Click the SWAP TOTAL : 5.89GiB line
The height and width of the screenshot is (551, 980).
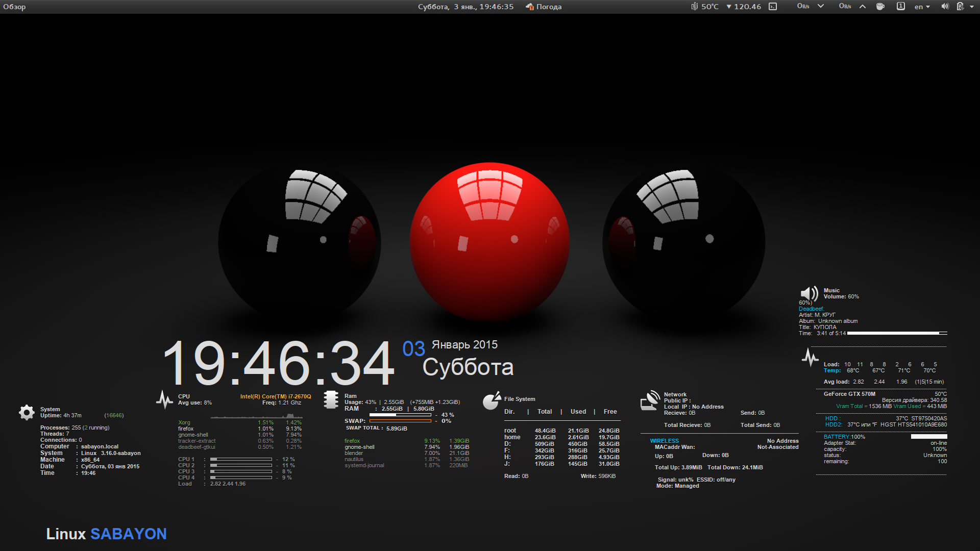coord(377,428)
